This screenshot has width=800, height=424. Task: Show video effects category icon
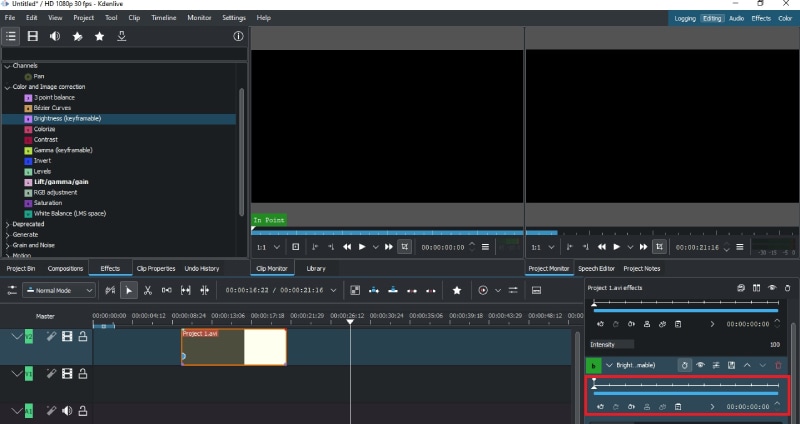[x=33, y=36]
